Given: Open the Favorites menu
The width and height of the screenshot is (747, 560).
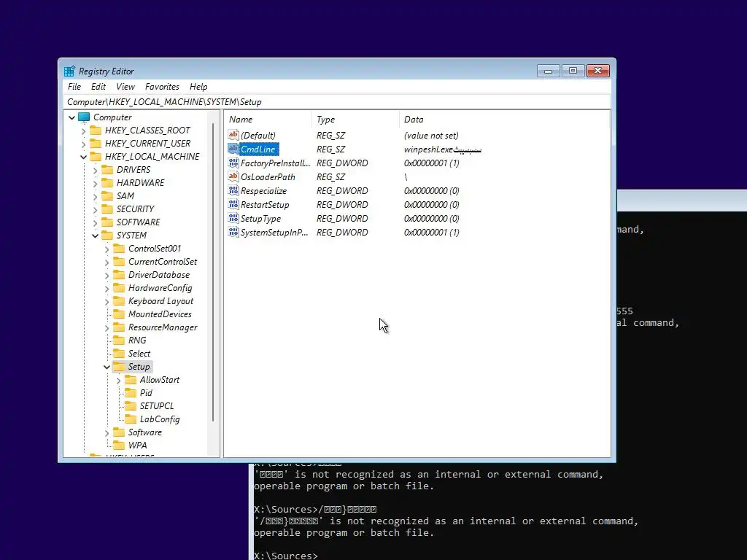Looking at the screenshot, I should [x=162, y=87].
